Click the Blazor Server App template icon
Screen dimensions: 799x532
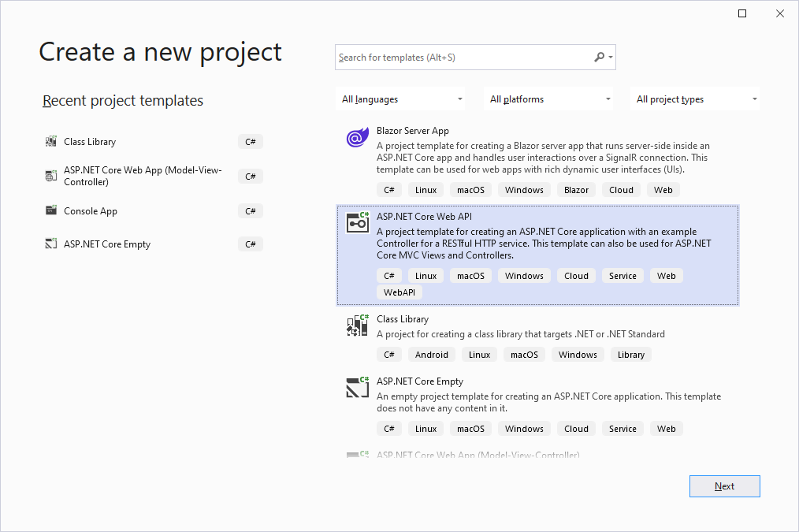(x=357, y=138)
